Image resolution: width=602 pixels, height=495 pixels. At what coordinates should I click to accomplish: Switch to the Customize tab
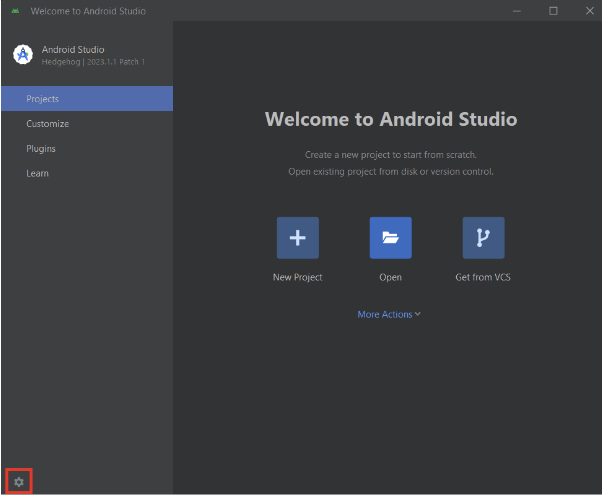pos(87,124)
